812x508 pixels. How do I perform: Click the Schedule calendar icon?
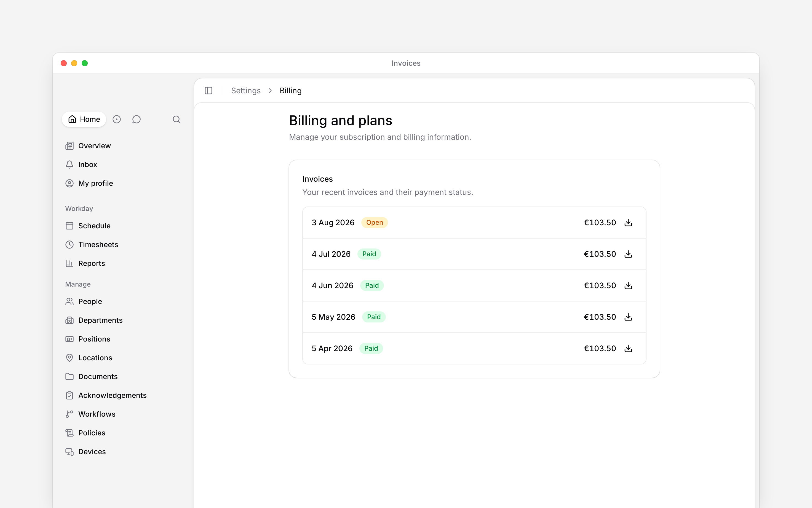(70, 226)
